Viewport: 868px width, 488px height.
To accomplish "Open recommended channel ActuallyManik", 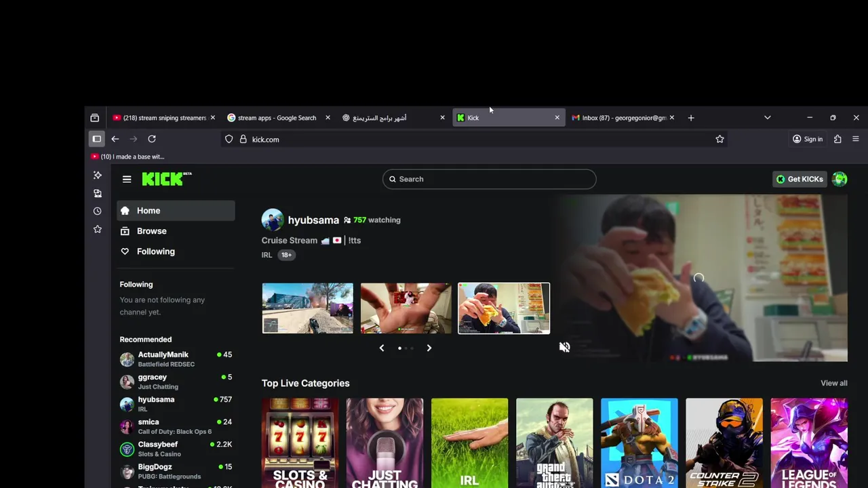I will (x=176, y=359).
